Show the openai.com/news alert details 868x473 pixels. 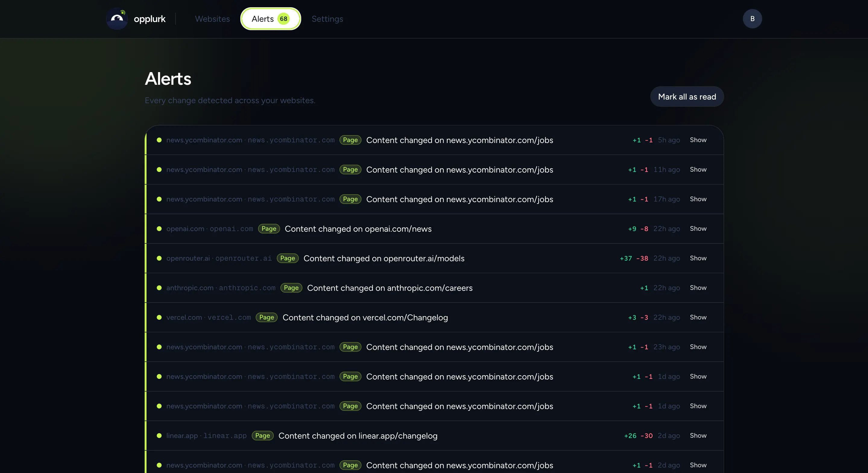point(698,229)
